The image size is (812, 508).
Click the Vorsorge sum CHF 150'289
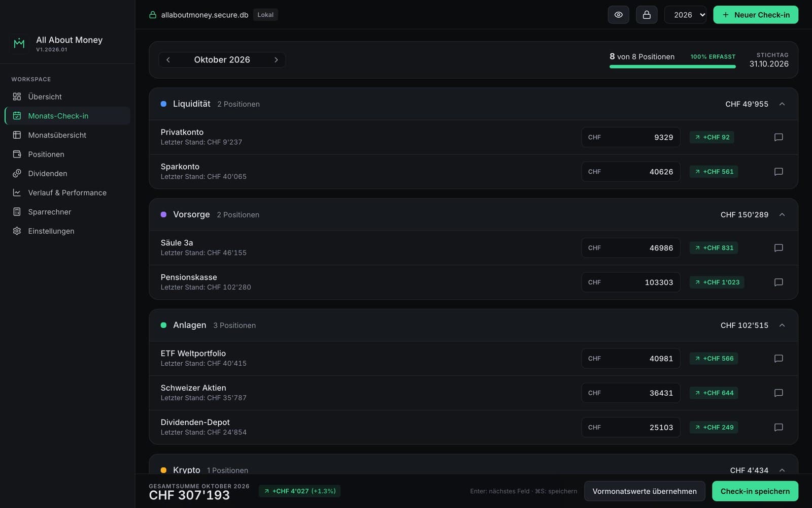(745, 215)
